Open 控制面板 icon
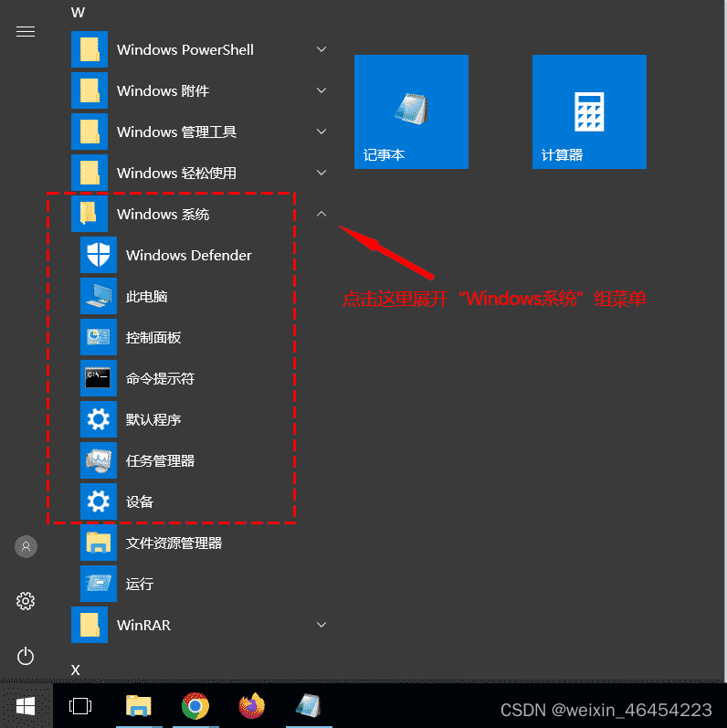This screenshot has width=727, height=728. [99, 337]
